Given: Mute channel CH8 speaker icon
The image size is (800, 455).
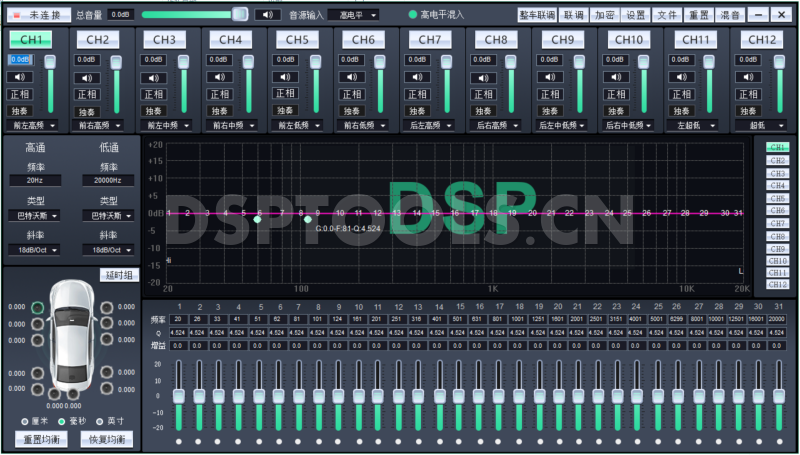Looking at the screenshot, I should [483, 78].
